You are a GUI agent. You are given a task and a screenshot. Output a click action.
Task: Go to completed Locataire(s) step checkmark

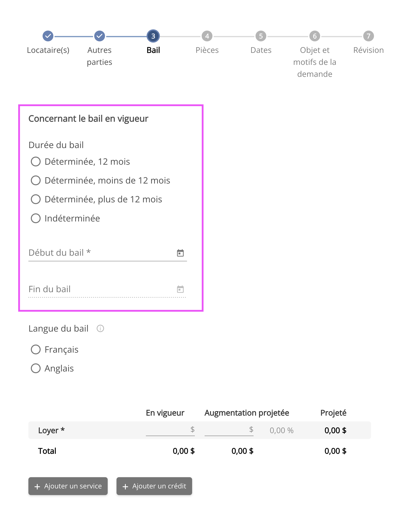(x=48, y=36)
